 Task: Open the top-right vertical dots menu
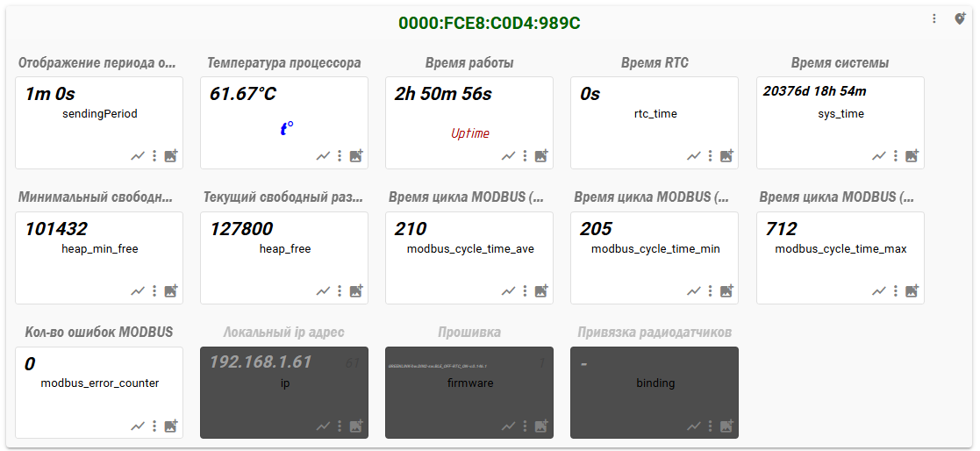[934, 18]
